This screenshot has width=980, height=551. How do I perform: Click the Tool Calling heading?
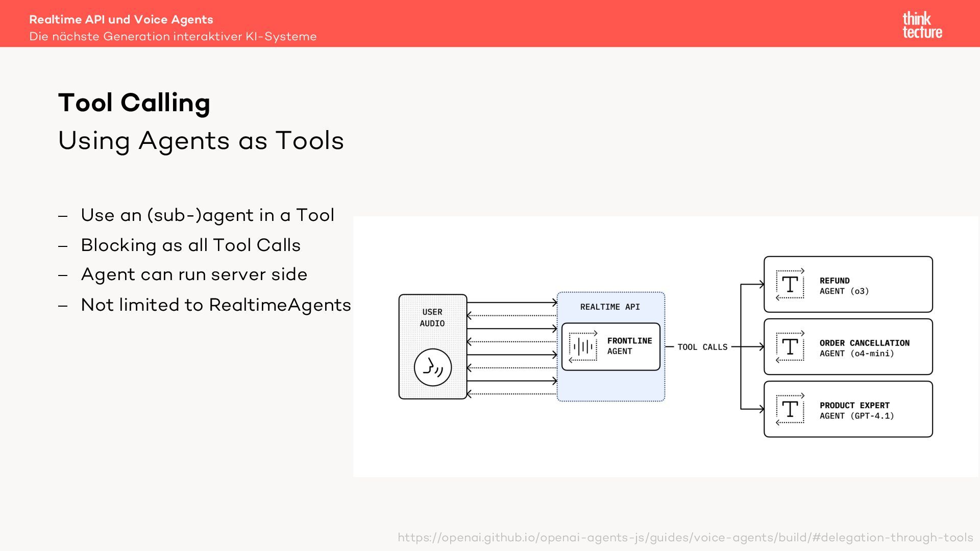(x=134, y=103)
